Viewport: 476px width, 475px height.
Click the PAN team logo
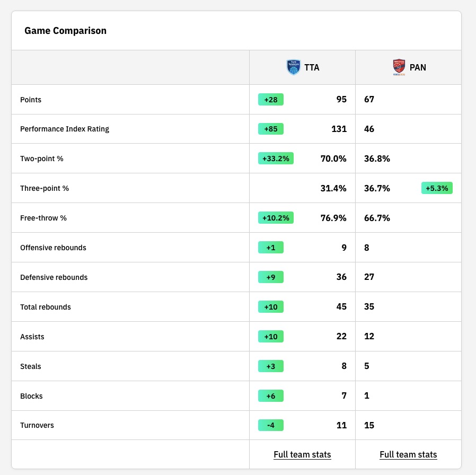click(399, 67)
